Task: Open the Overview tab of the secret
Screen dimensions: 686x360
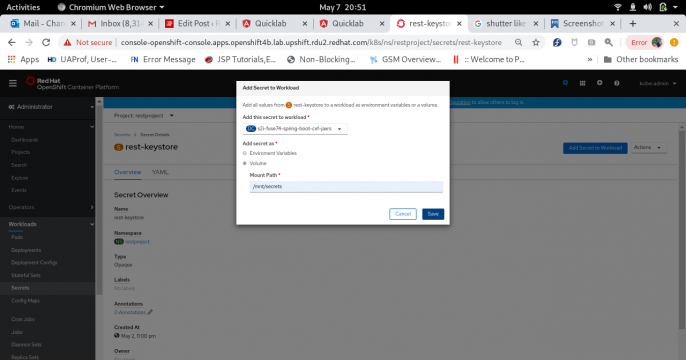Action: pos(127,172)
